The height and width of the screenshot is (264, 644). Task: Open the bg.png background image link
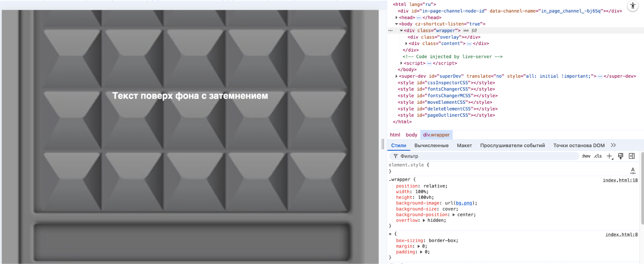pos(464,203)
